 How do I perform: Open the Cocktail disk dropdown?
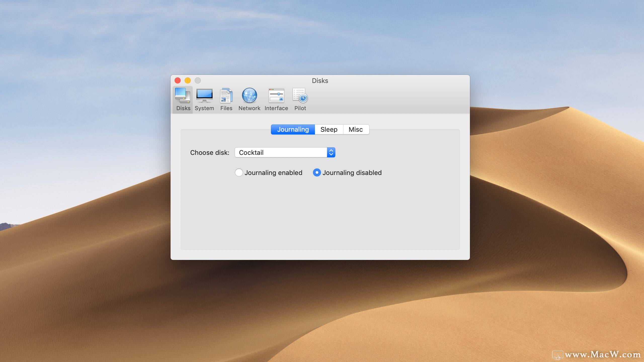pyautogui.click(x=280, y=152)
